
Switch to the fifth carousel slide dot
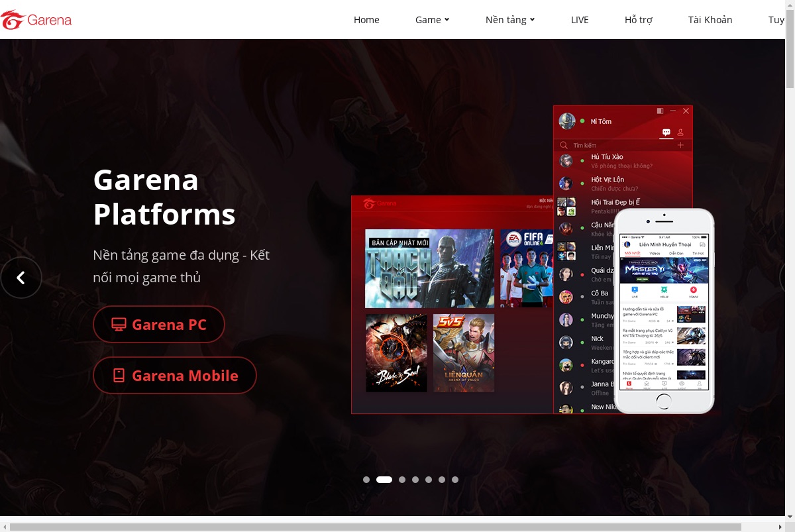429,480
